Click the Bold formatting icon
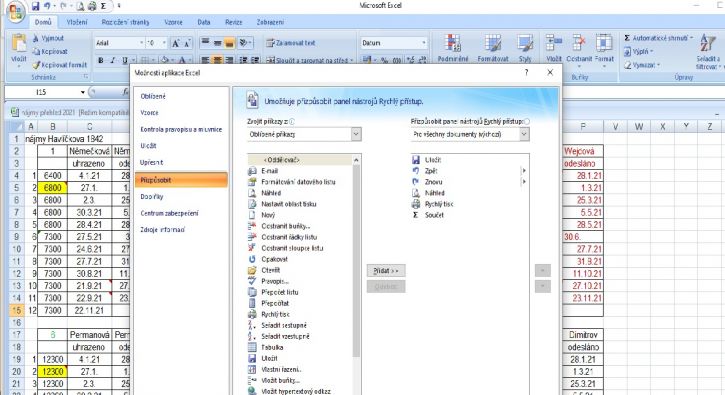Screen dimensions: 725x395 [x=100, y=60]
